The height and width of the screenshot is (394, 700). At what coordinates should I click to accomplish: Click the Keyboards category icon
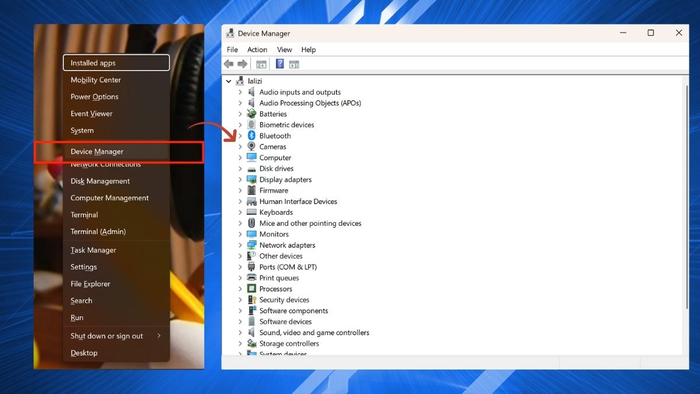pyautogui.click(x=251, y=212)
